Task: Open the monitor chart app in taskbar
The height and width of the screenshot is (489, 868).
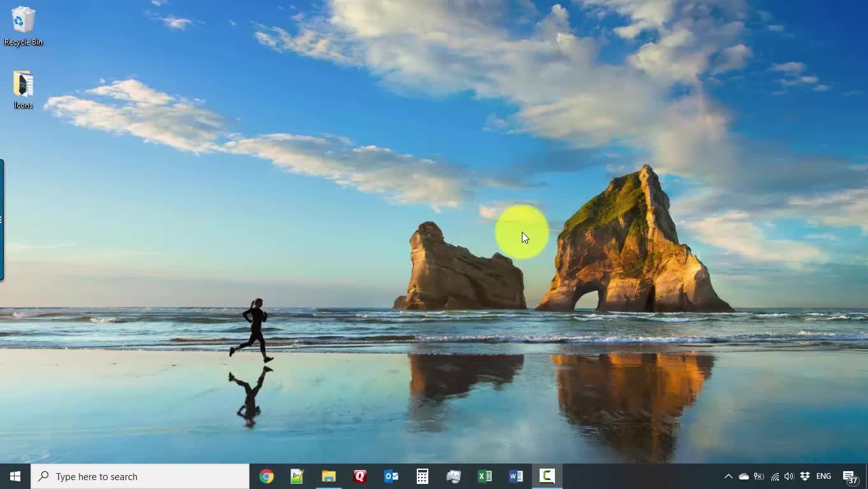Action: (453, 476)
